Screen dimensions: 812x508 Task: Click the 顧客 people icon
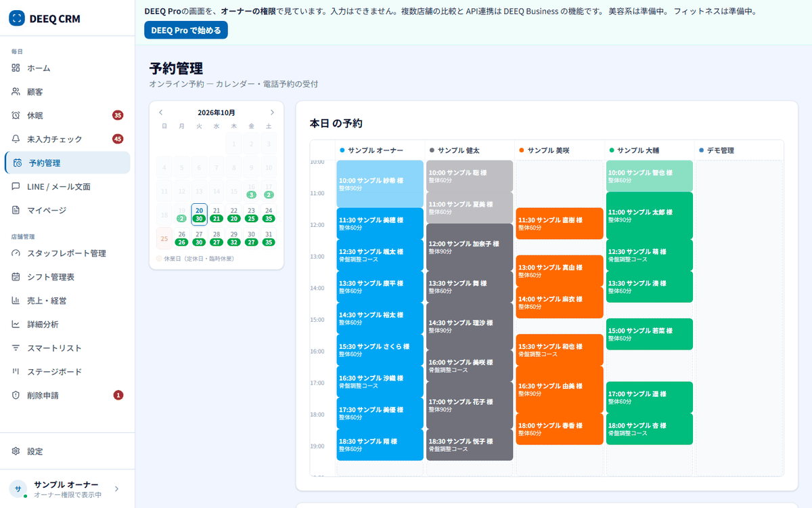[16, 91]
